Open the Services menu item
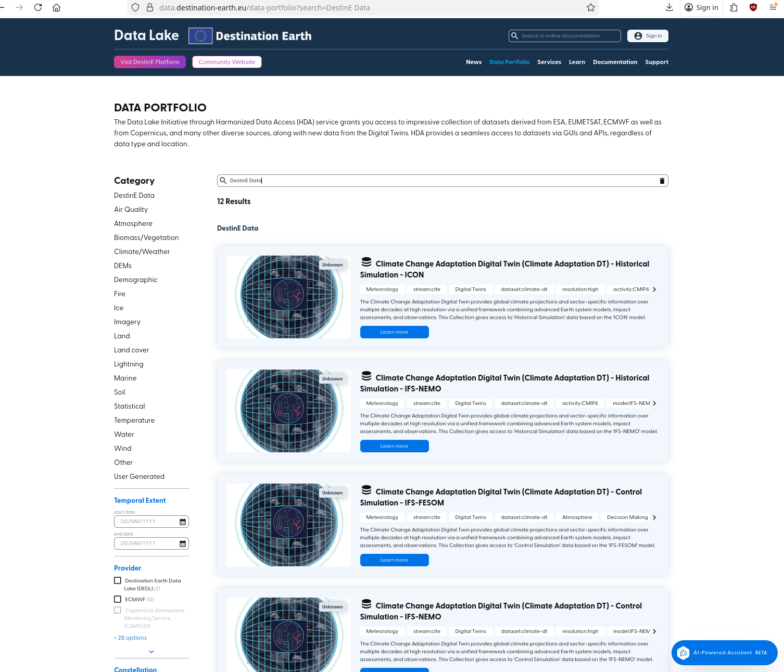 click(549, 62)
